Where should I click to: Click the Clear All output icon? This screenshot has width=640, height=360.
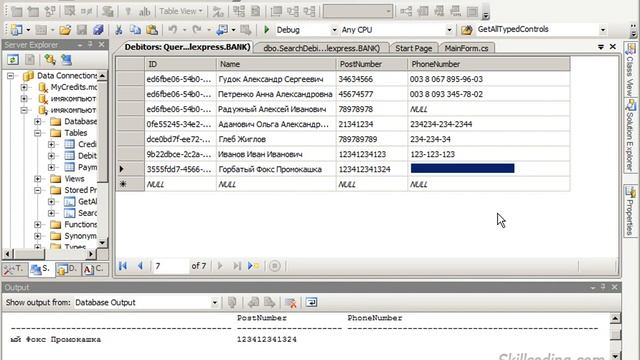[291, 302]
